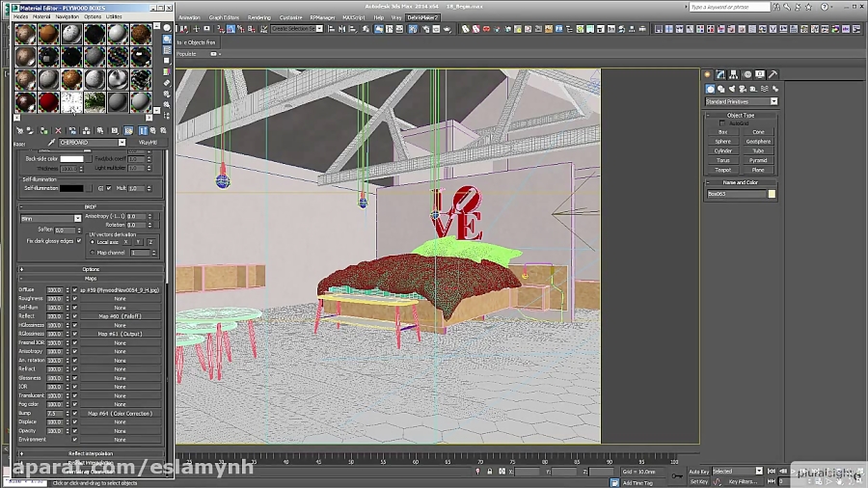Select the Shapes category icon
The height and width of the screenshot is (488, 868).
tap(719, 88)
